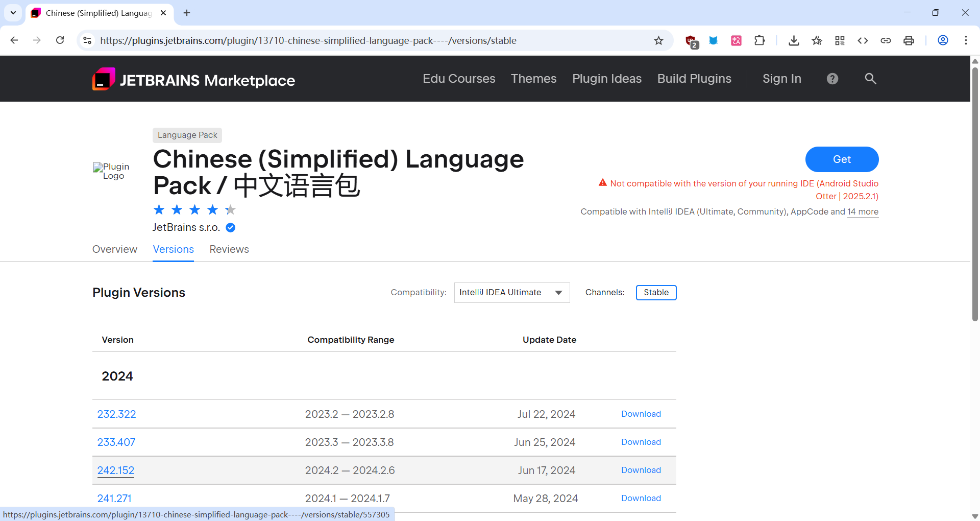The height and width of the screenshot is (521, 980).
Task: Open the search magnifier icon in header
Action: 870,79
